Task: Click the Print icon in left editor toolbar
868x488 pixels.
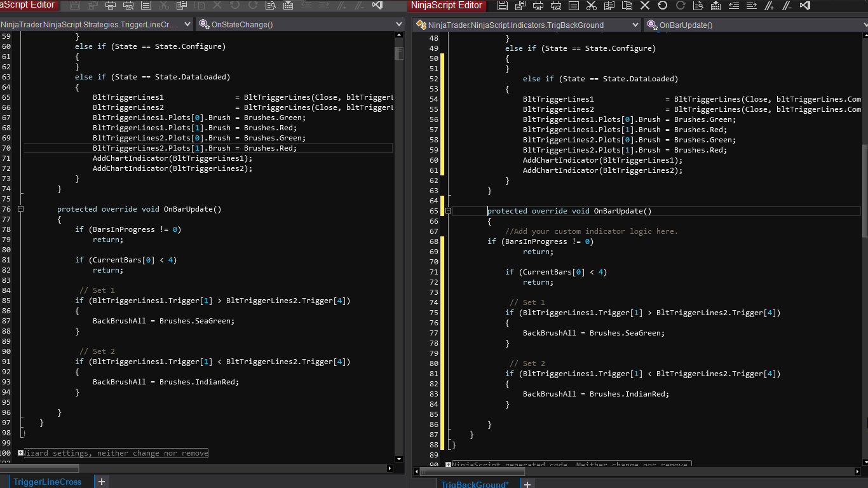Action: tap(111, 6)
